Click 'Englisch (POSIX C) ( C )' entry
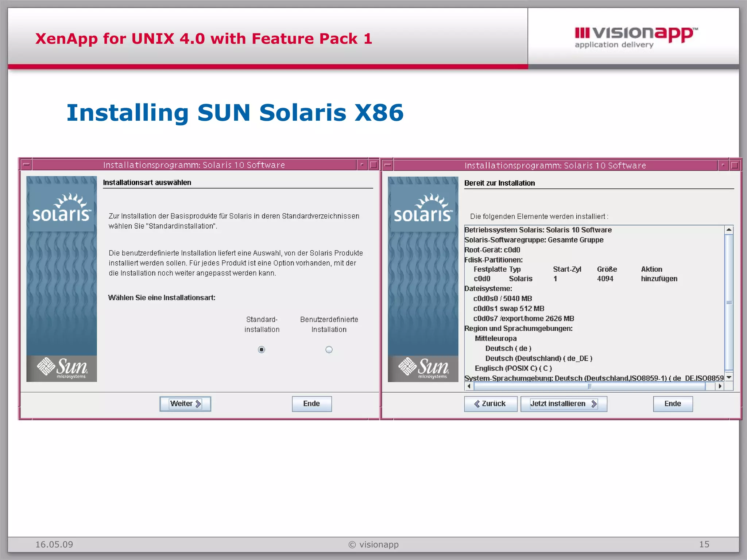Screen dimensions: 747x560 click(x=513, y=369)
